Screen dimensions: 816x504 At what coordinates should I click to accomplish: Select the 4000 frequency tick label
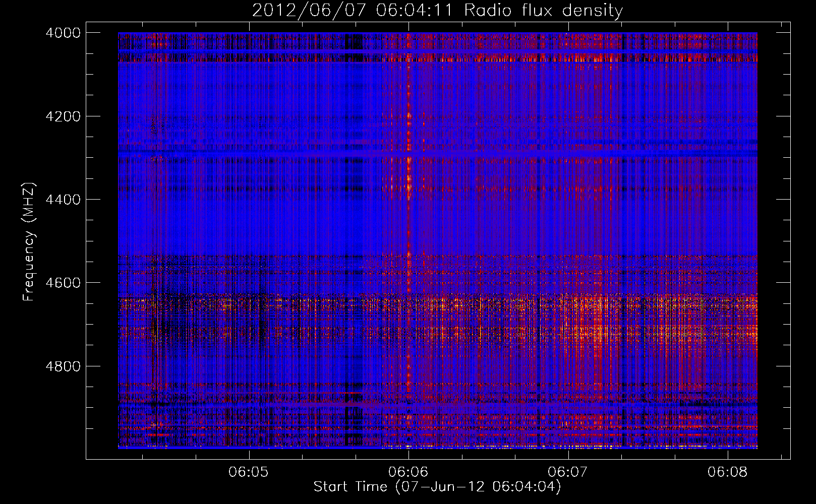tap(63, 33)
